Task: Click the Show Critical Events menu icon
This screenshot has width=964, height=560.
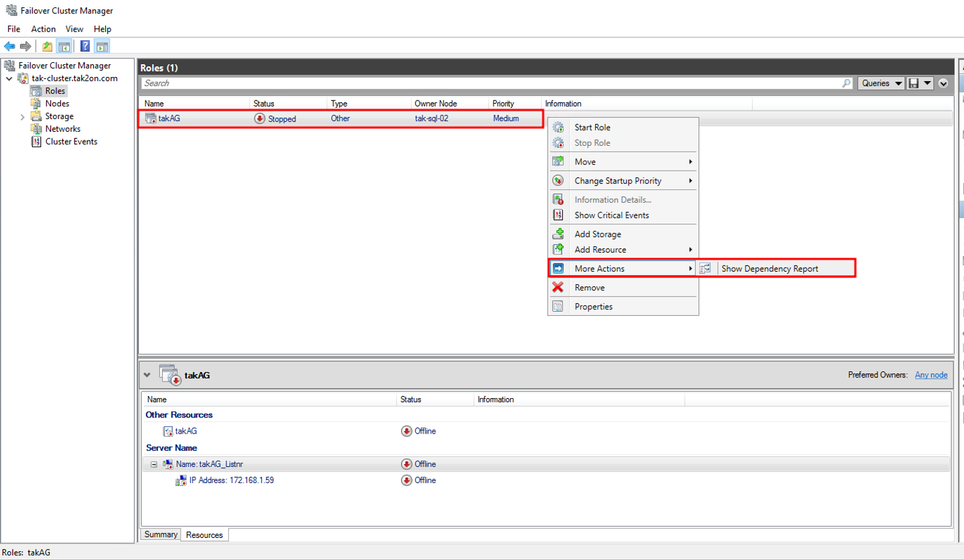Action: [558, 215]
